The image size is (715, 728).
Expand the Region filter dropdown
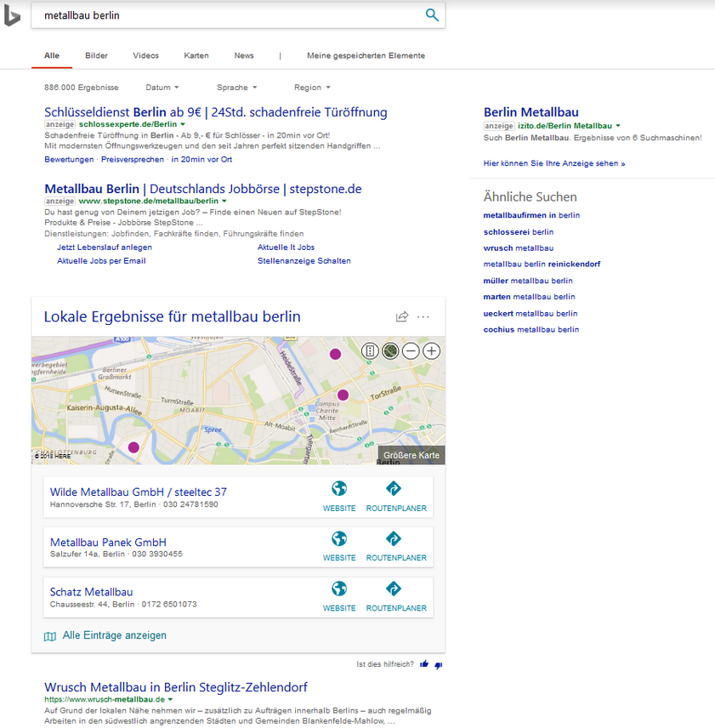(x=312, y=88)
